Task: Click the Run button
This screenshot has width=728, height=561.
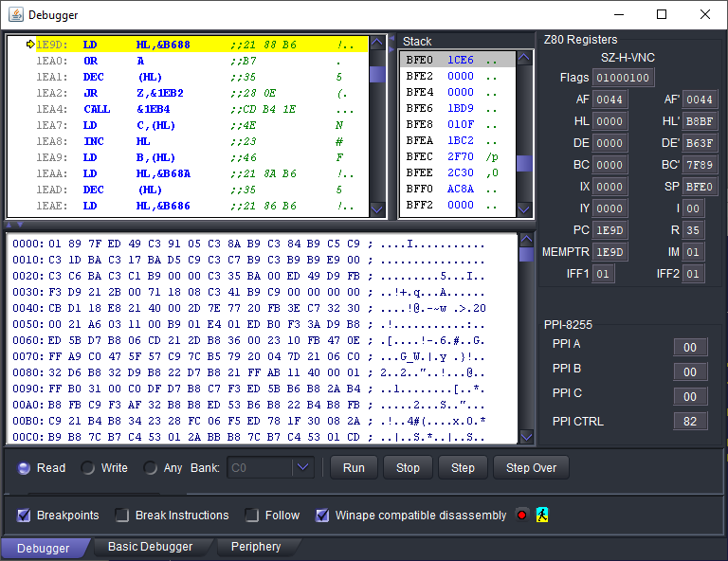Action: [x=354, y=467]
